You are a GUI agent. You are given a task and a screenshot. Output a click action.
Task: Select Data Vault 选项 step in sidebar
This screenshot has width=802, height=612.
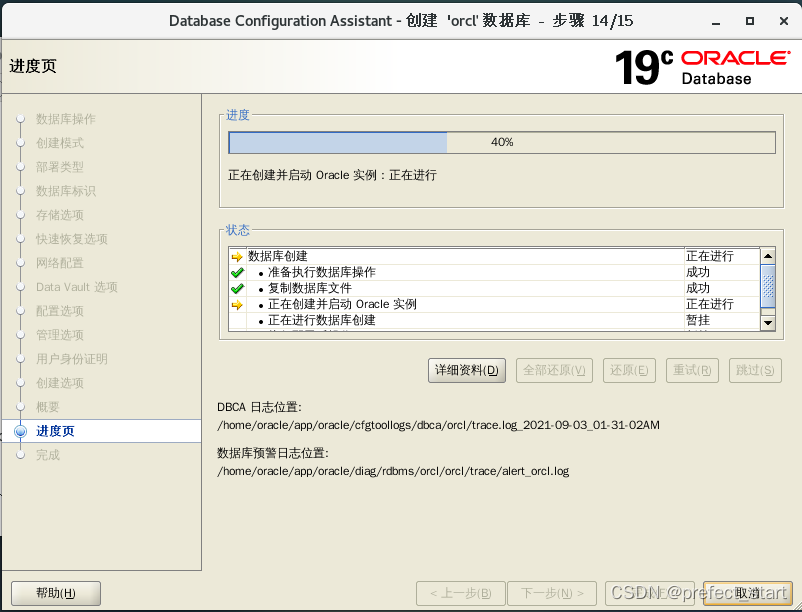[x=77, y=287]
